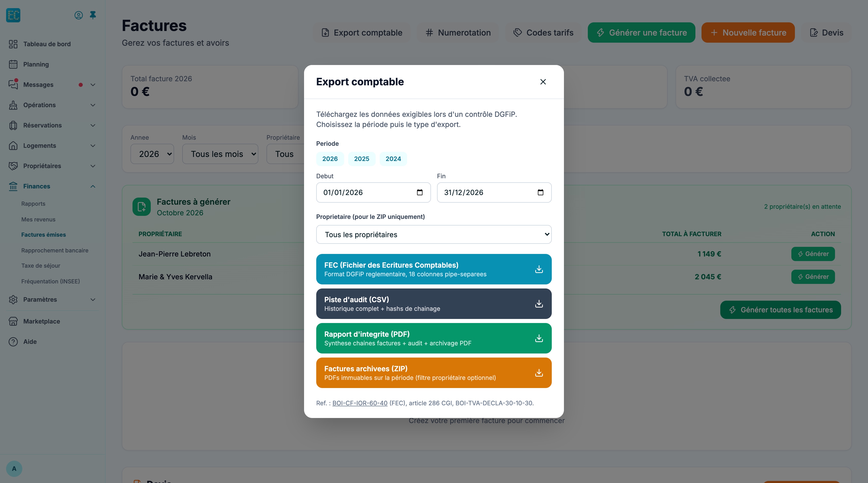The image size is (868, 483).
Task: Open calendar picker in Fin date field
Action: point(541,192)
